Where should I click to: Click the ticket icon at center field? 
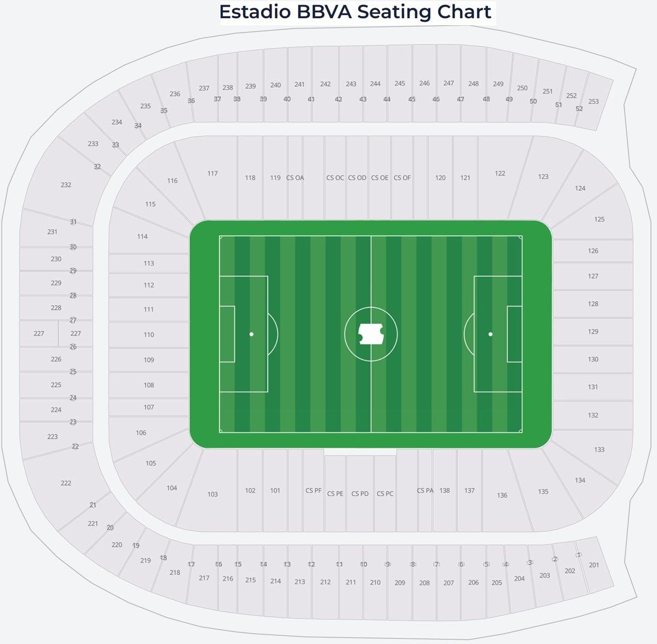point(371,334)
